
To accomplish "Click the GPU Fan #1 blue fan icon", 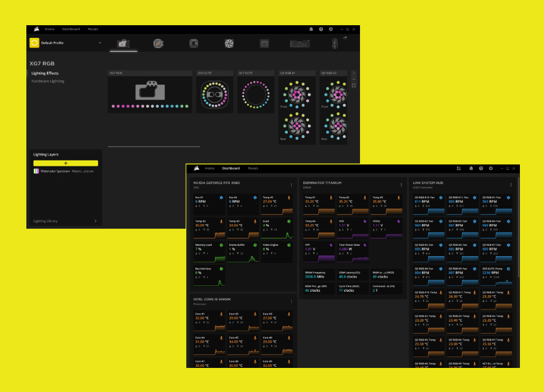I will pyautogui.click(x=221, y=198).
